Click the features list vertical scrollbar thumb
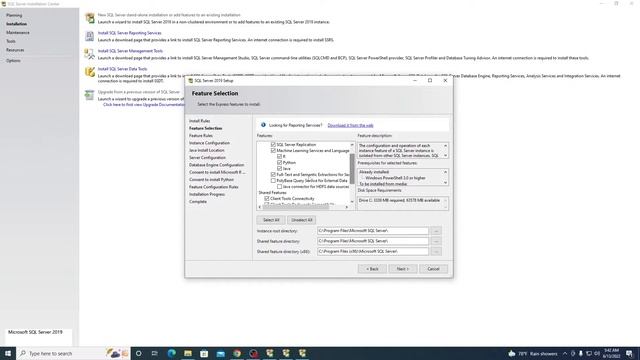This screenshot has width=640, height=360. pos(352,169)
